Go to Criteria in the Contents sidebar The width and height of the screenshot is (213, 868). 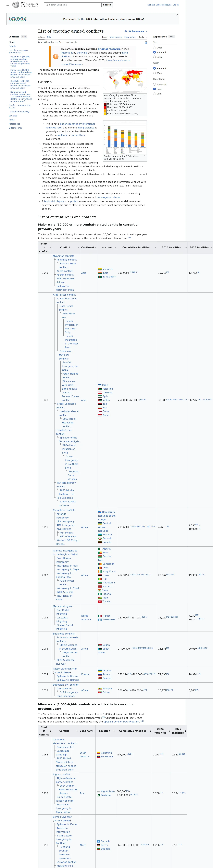(x=12, y=46)
